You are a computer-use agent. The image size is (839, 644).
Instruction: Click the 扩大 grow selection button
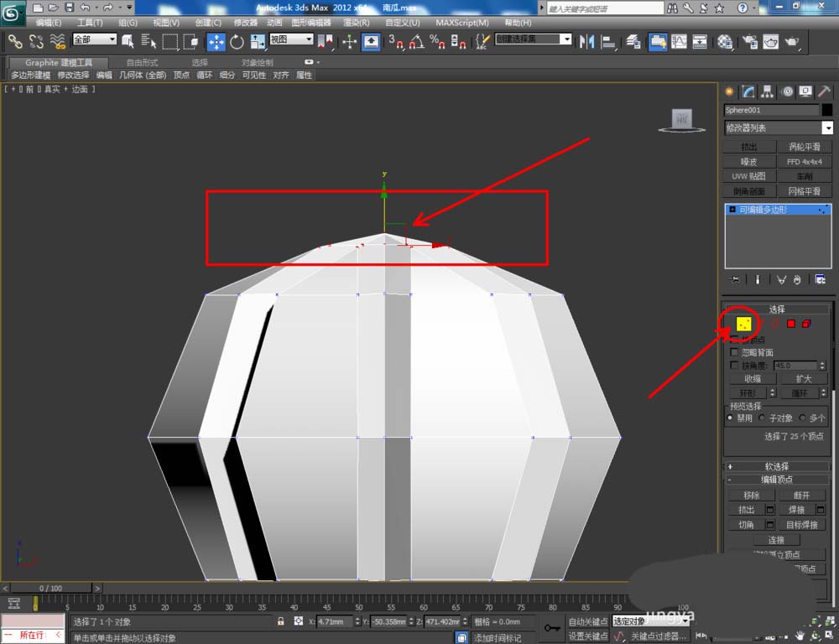(x=803, y=379)
